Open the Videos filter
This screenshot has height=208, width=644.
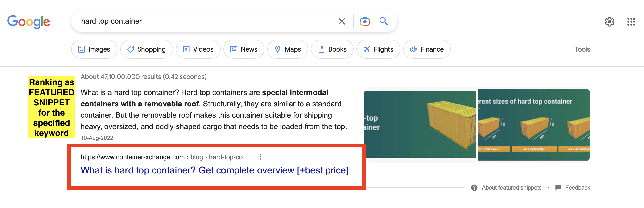point(198,49)
